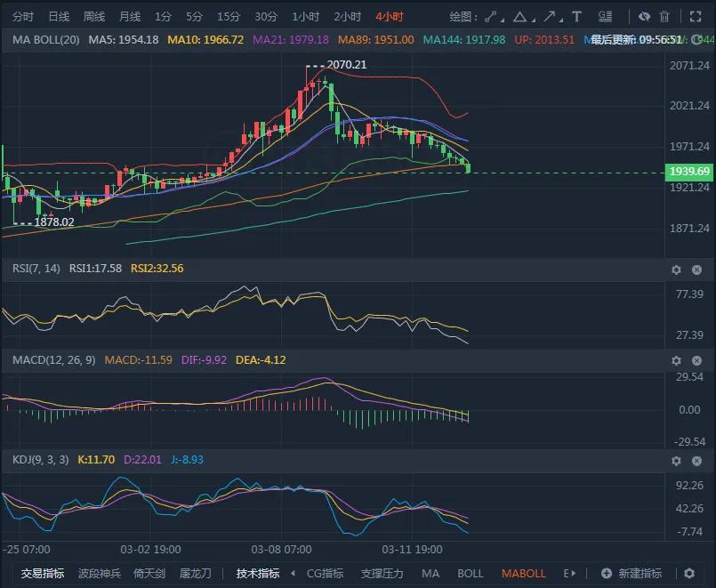Select the trend arrow drawing tool
716x588 pixels.
tap(551, 15)
